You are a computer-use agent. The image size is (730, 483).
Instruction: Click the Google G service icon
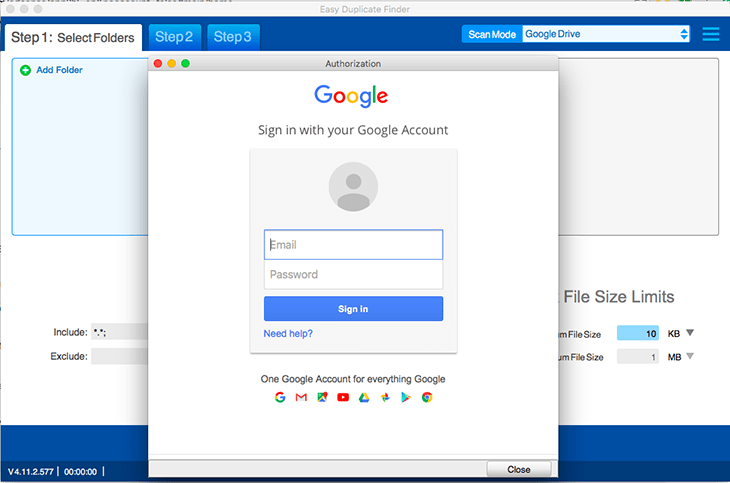(280, 397)
